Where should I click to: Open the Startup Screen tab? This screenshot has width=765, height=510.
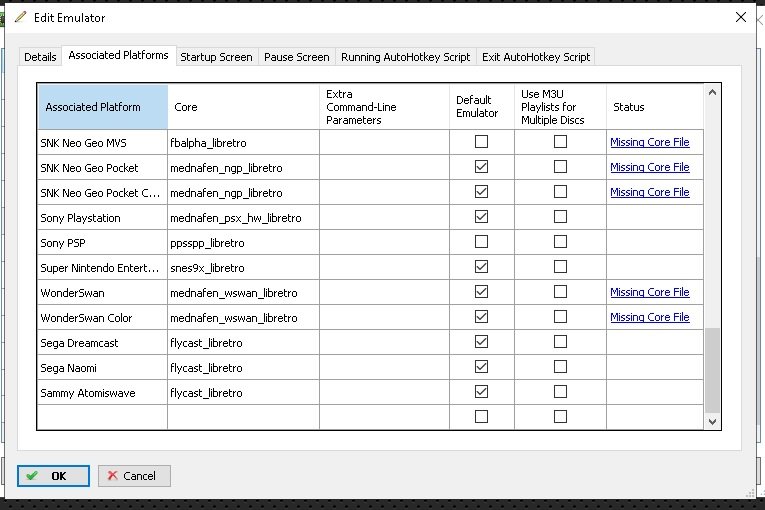pos(216,57)
